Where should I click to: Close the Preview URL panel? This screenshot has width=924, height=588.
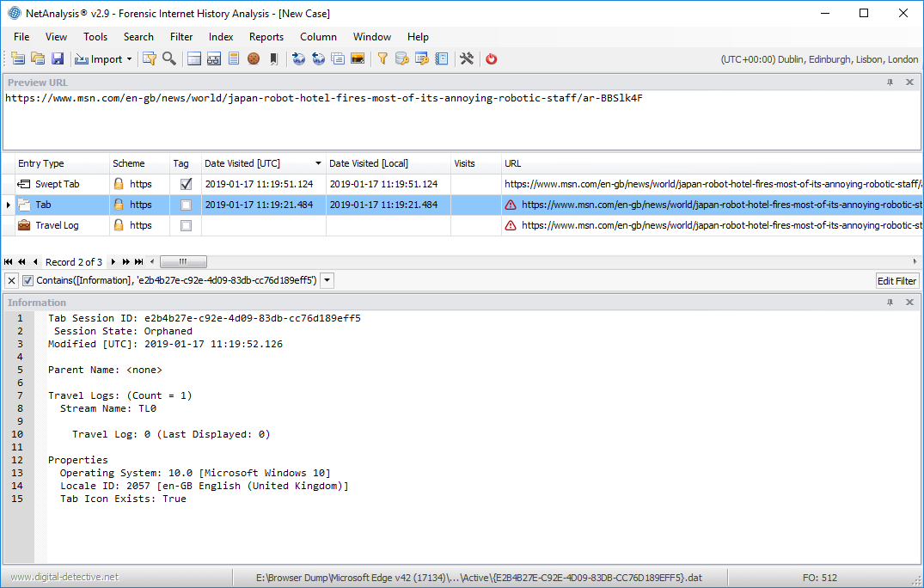point(909,83)
